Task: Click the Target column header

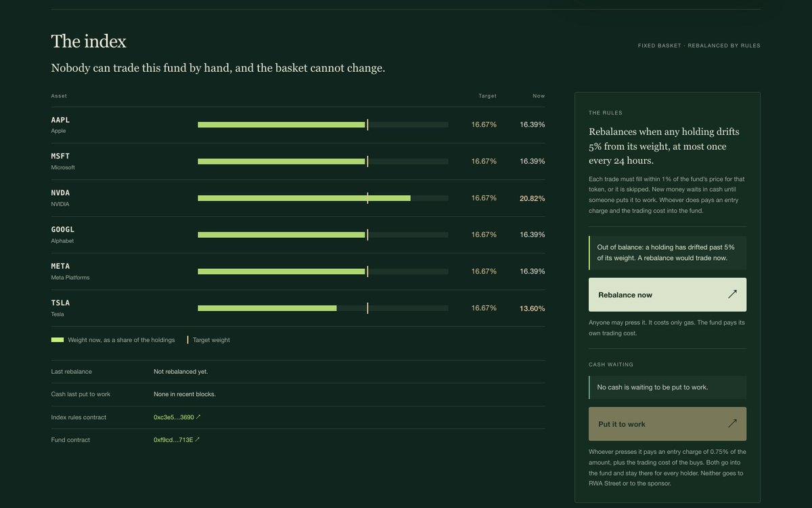Action: [x=487, y=96]
